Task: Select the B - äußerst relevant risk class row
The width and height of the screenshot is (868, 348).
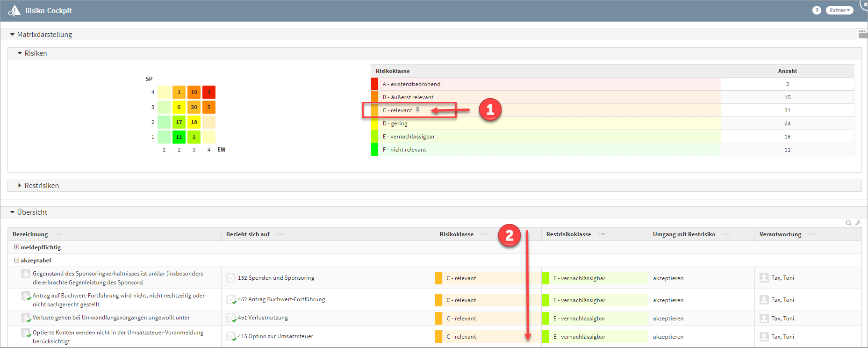Action: coord(408,97)
